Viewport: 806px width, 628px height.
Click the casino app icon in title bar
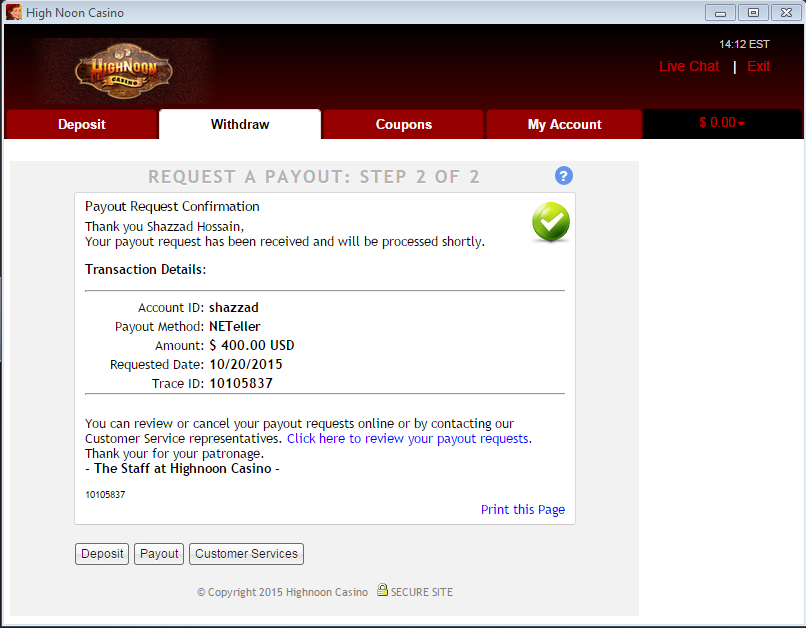[x=13, y=12]
